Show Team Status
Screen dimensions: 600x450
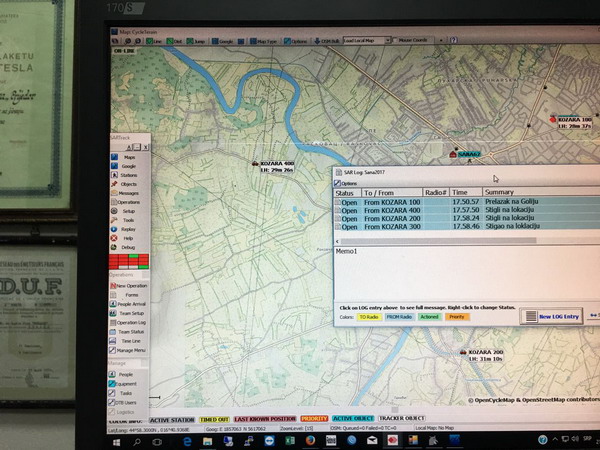(x=129, y=332)
